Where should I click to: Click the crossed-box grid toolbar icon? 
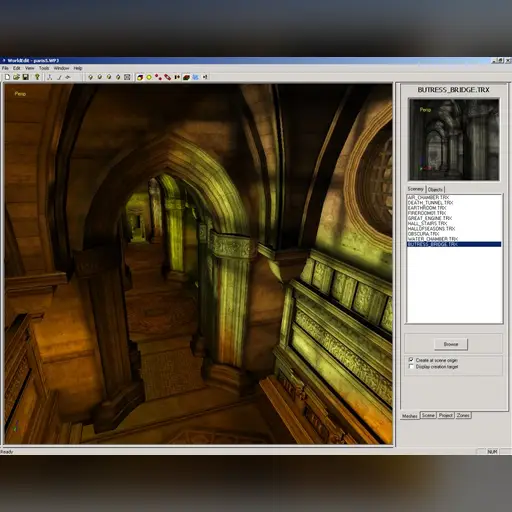point(127,77)
